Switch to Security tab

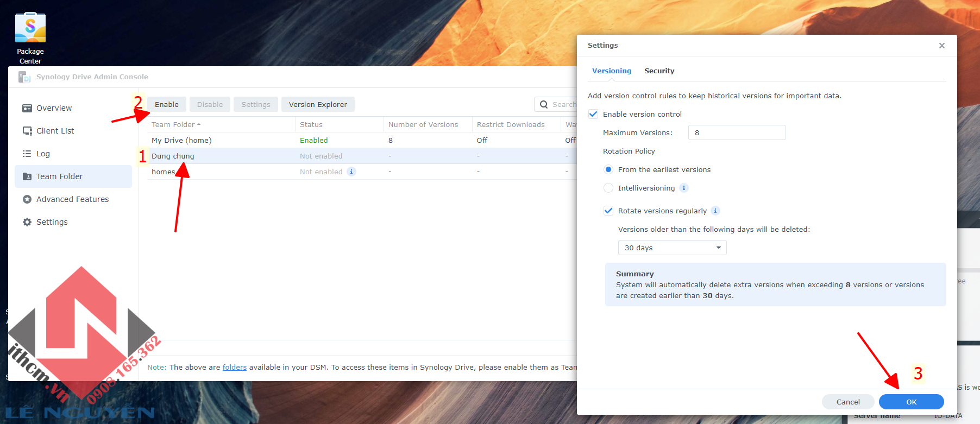pyautogui.click(x=659, y=71)
